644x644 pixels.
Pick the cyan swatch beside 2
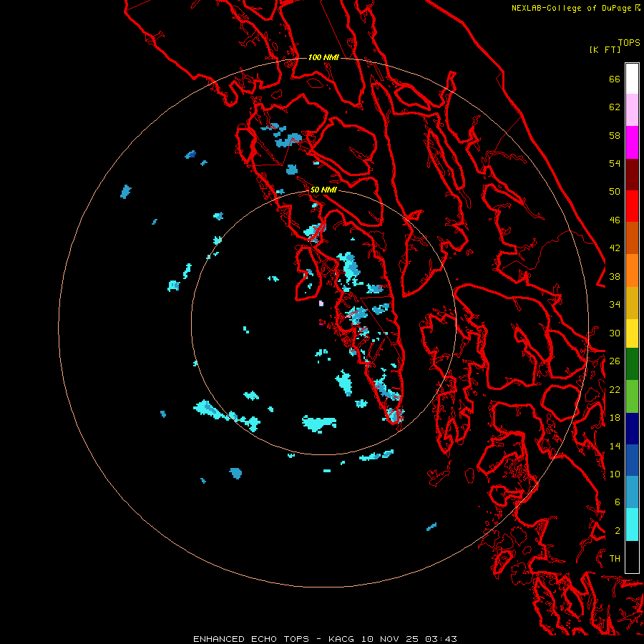point(632,525)
